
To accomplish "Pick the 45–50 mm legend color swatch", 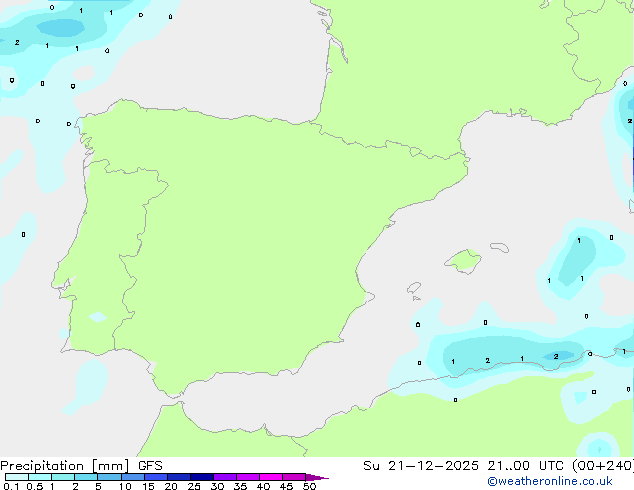I will click(294, 477).
